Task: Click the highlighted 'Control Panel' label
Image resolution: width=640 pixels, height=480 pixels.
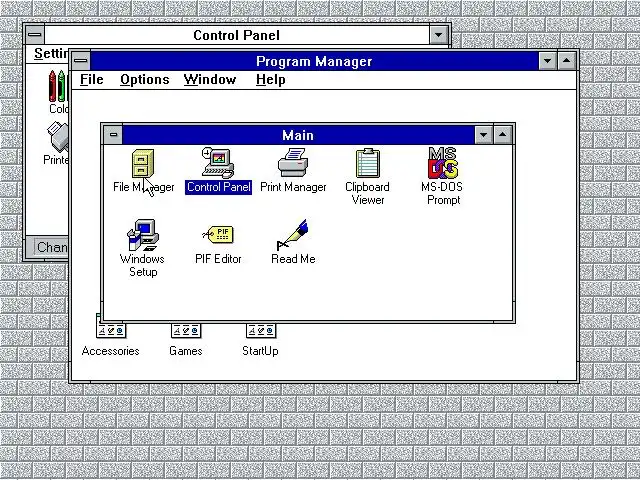Action: point(218,187)
